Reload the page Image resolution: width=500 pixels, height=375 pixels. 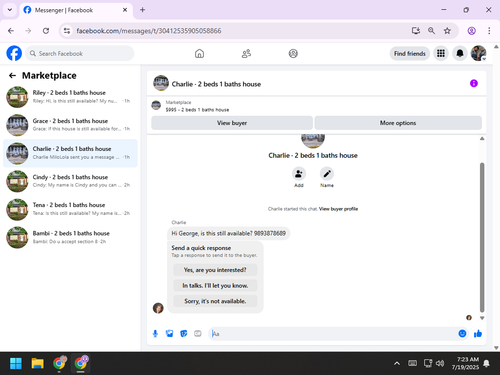(46, 31)
